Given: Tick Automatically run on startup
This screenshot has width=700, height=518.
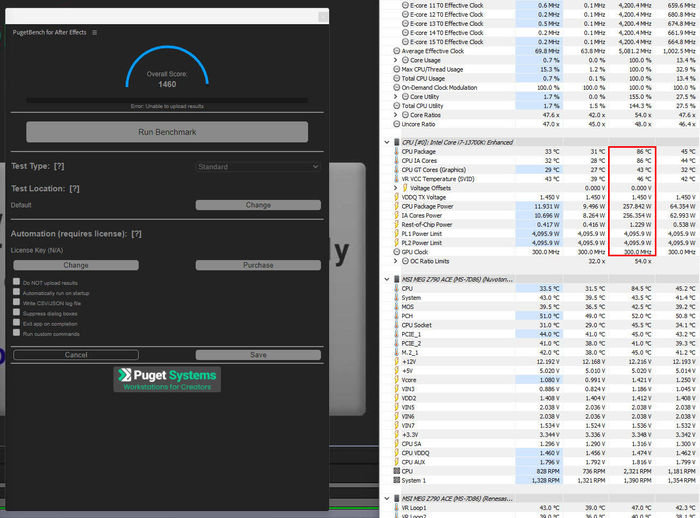Looking at the screenshot, I should click(17, 292).
